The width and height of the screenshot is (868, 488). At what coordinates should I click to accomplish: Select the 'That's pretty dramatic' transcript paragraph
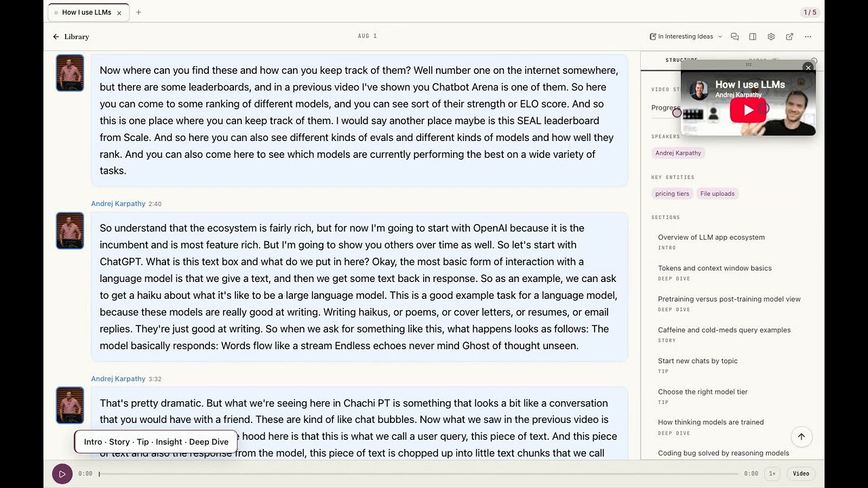point(359,424)
